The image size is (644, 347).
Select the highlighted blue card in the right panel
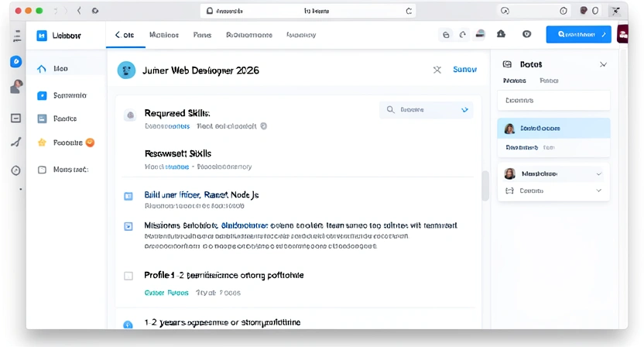(x=553, y=129)
